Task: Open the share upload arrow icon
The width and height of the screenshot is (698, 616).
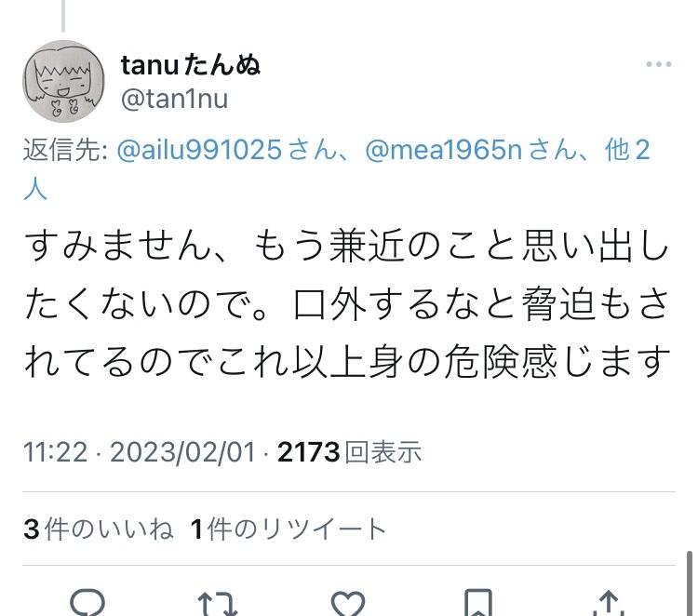Action: (609, 603)
